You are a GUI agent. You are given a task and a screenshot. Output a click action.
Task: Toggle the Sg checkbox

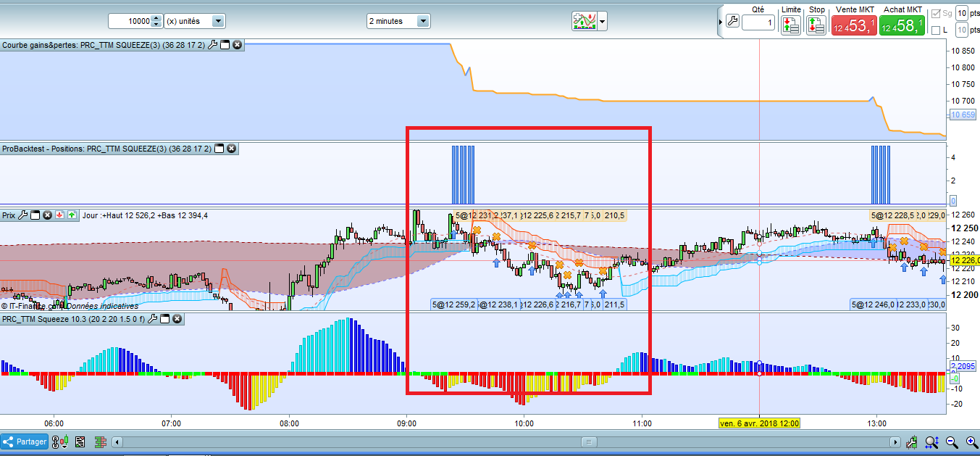pos(936,13)
